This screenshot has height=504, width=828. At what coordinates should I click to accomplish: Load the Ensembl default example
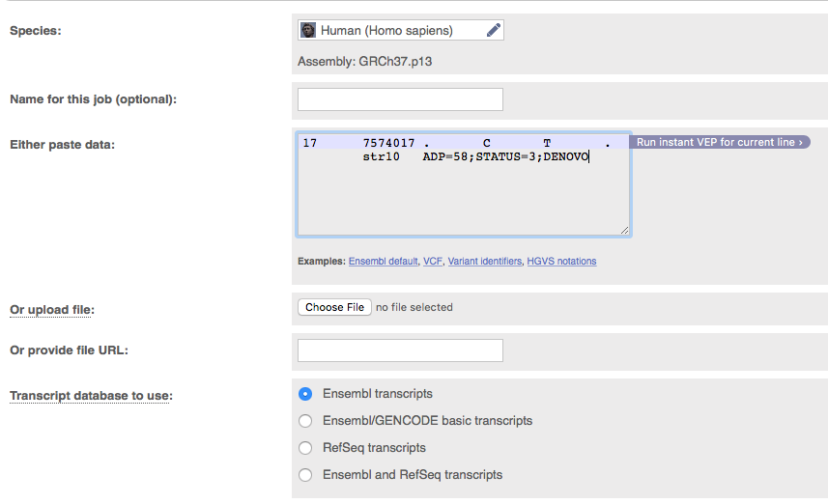(383, 262)
